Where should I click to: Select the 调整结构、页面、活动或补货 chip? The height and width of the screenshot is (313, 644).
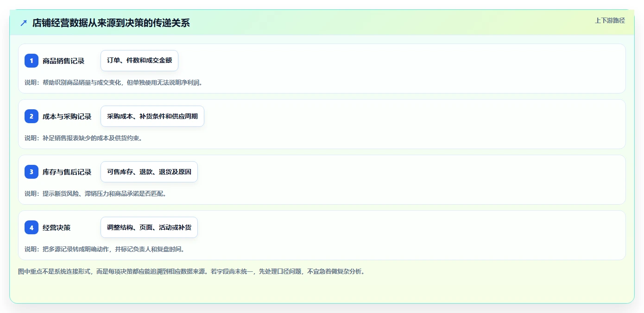[149, 227]
